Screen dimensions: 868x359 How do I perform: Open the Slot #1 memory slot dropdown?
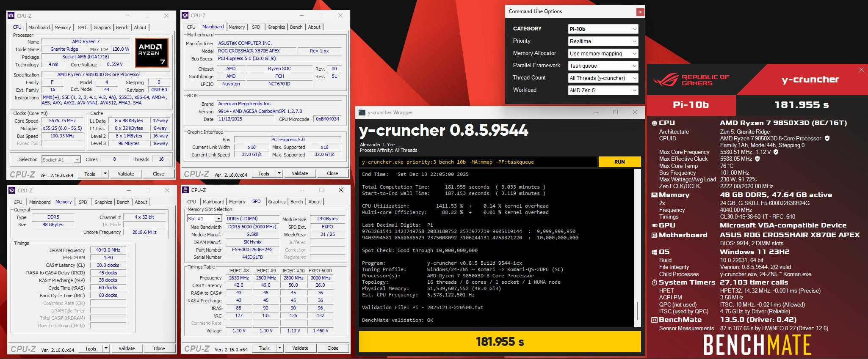tap(205, 219)
